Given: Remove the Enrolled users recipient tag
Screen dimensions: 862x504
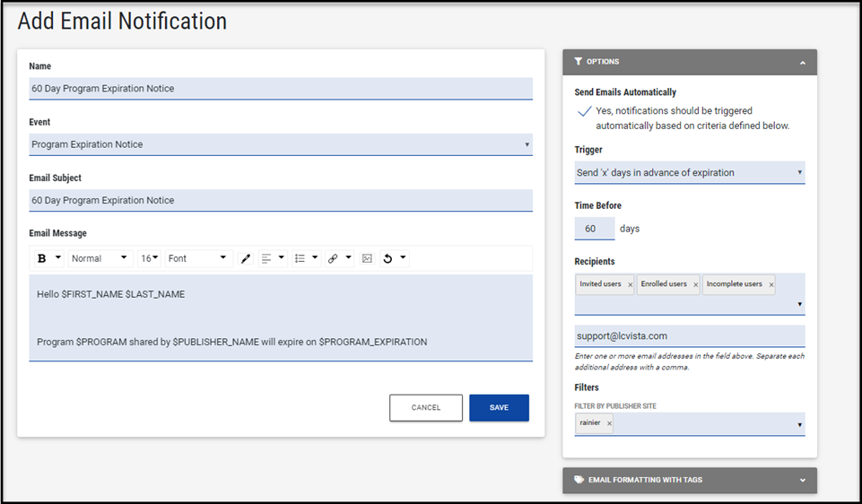Looking at the screenshot, I should 695,285.
